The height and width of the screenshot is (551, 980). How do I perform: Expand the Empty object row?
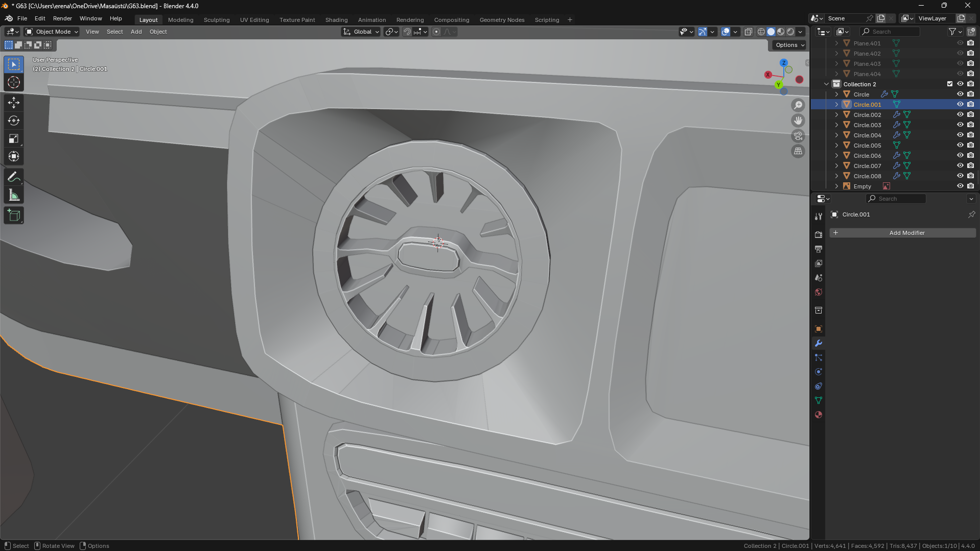(836, 186)
